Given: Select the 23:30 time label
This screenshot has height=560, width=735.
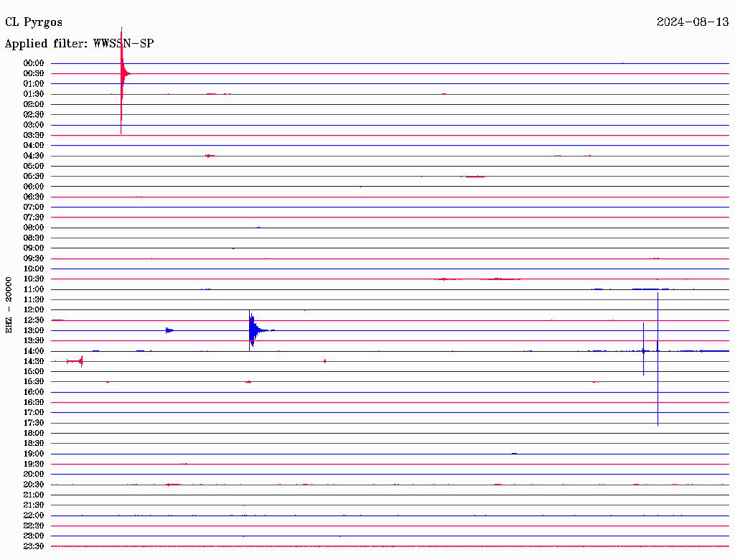Looking at the screenshot, I should click(33, 546).
